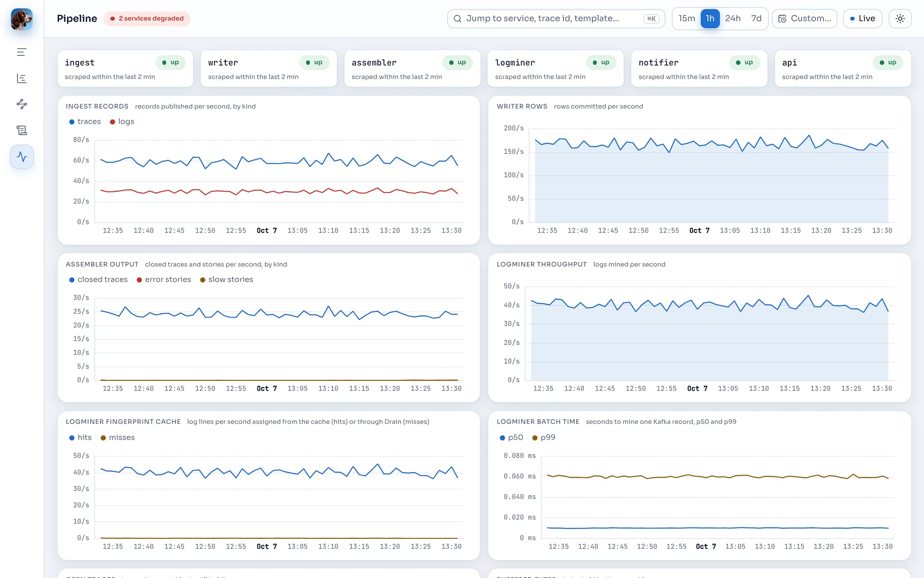
Task: Toggle the traces series legend
Action: 85,122
